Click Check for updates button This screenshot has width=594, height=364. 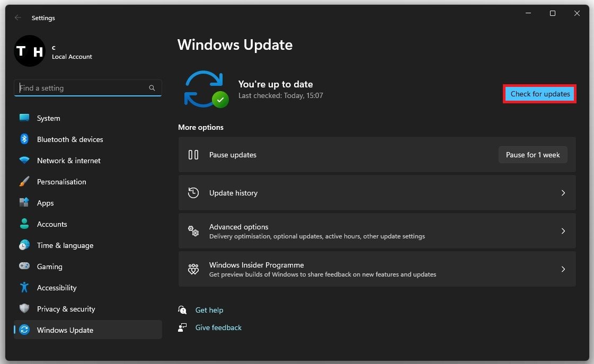click(540, 94)
